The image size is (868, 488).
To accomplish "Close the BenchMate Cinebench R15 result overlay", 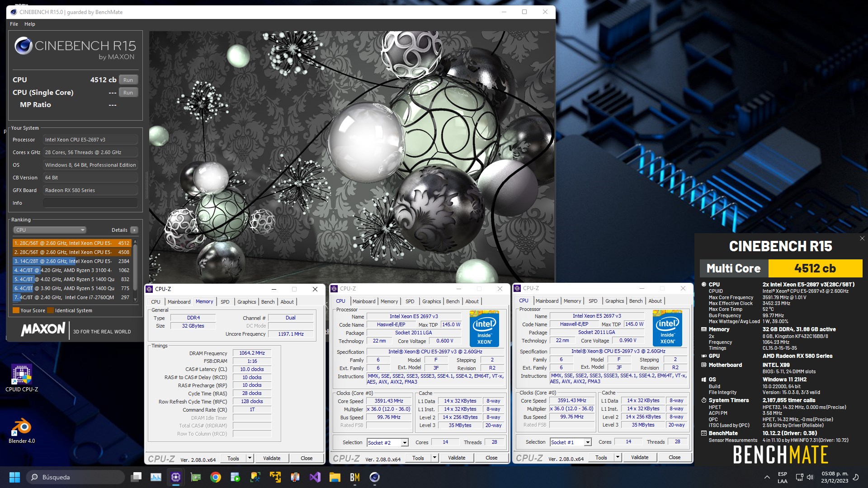I will [x=862, y=239].
